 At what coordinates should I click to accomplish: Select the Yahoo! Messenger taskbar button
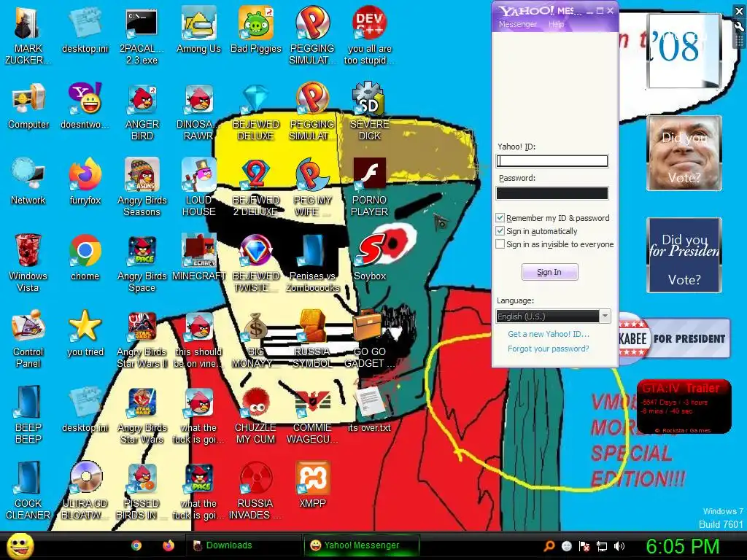coord(362,545)
